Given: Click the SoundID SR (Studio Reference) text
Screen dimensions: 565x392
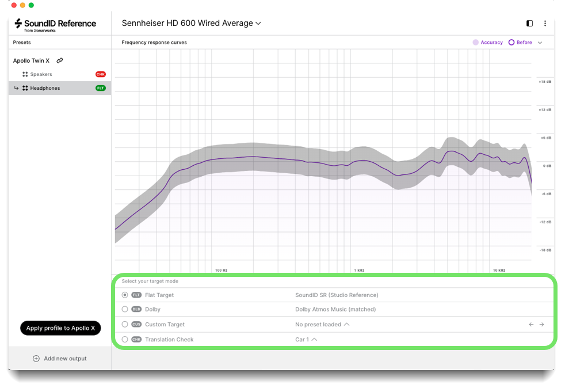Looking at the screenshot, I should point(337,295).
